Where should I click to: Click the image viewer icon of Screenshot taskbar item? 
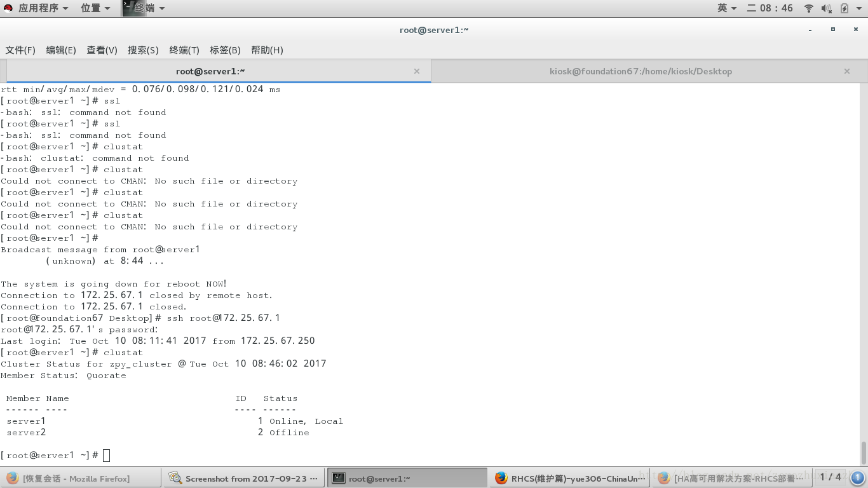click(175, 478)
